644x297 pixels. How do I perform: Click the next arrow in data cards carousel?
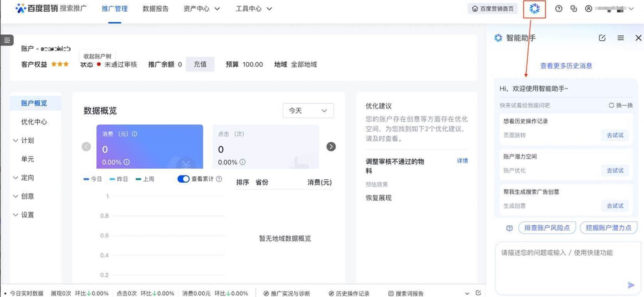(x=331, y=147)
